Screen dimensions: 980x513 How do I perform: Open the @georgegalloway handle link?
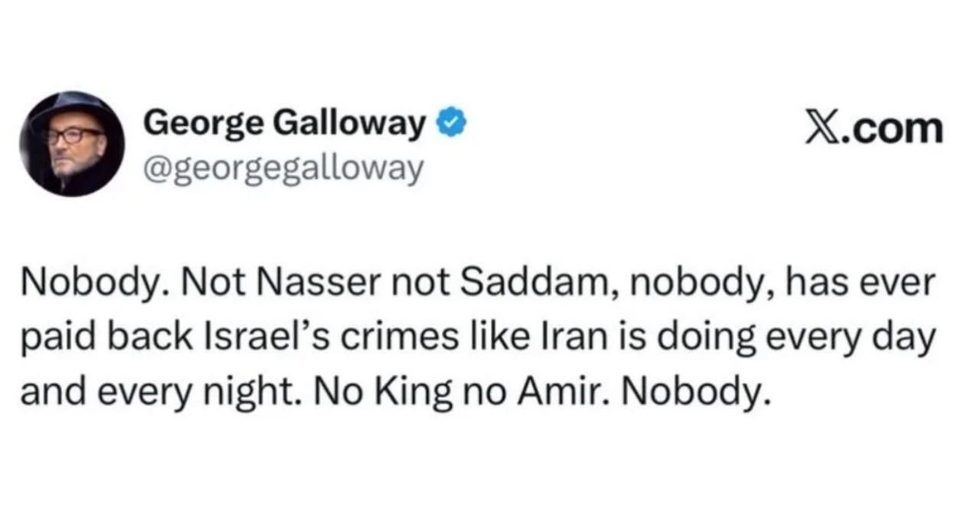pyautogui.click(x=284, y=168)
